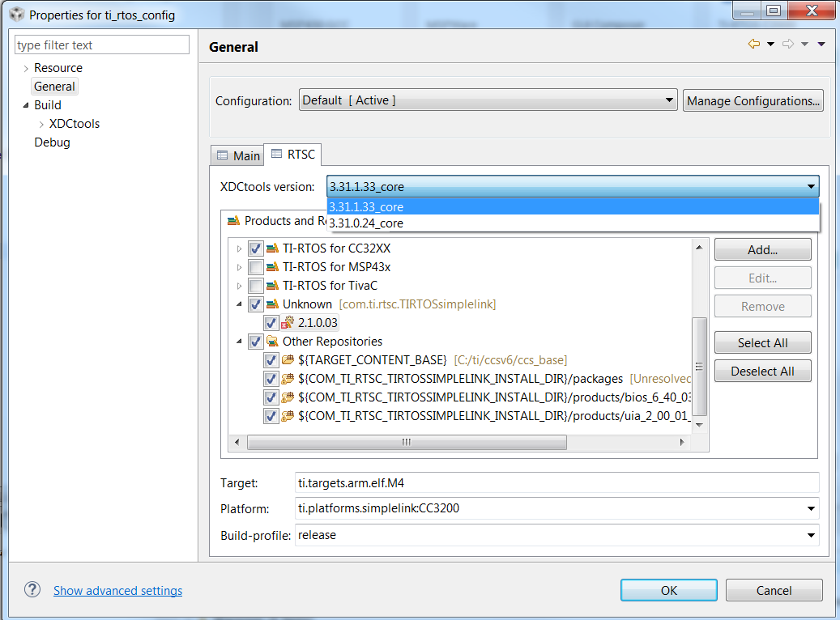The height and width of the screenshot is (620, 840).
Task: Expand the XDCtools tree node
Action: pos(41,124)
